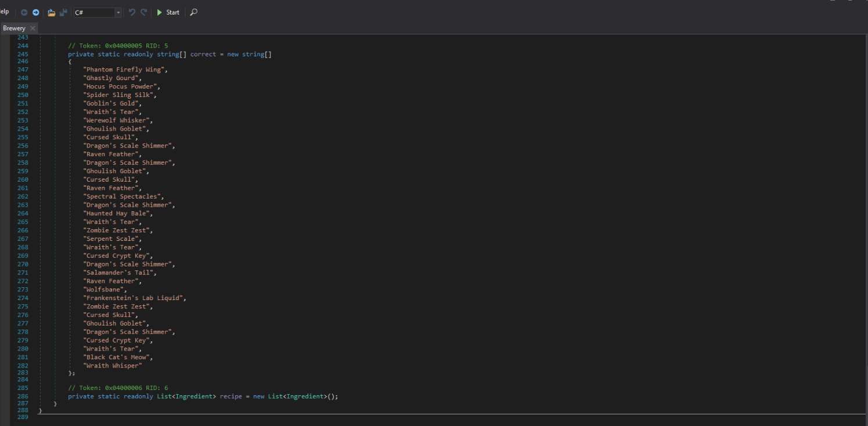Click the "Phantom Firefly Wing" string
Viewport: 868px width, 426px height.
click(x=124, y=70)
